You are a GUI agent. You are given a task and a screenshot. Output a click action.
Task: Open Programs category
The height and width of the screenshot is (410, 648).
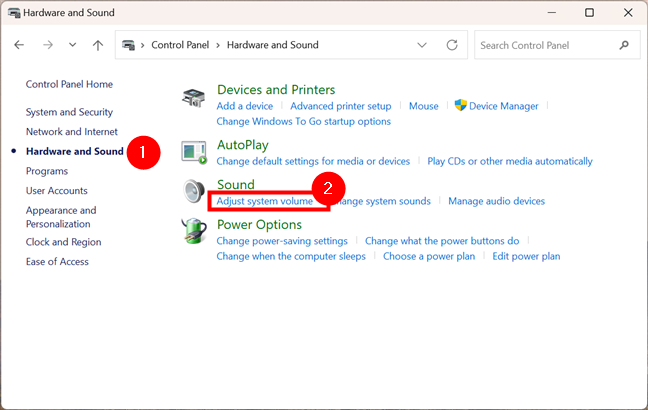tap(47, 171)
